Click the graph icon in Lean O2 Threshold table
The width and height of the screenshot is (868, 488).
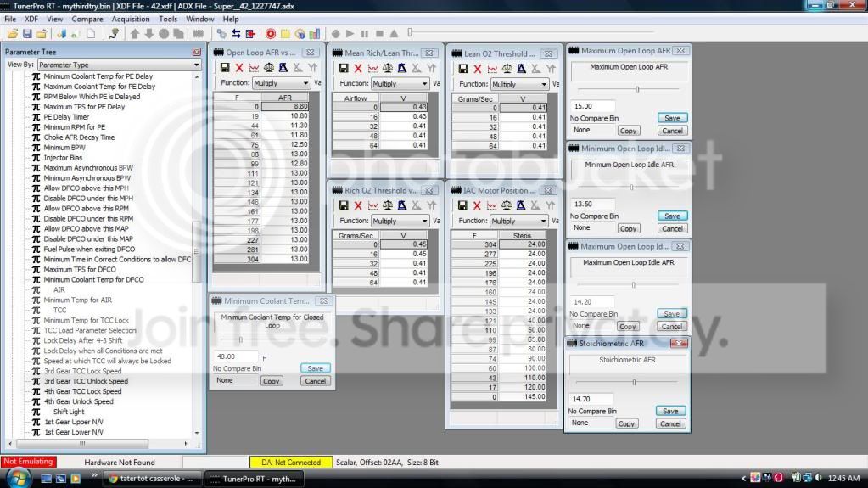click(x=492, y=69)
